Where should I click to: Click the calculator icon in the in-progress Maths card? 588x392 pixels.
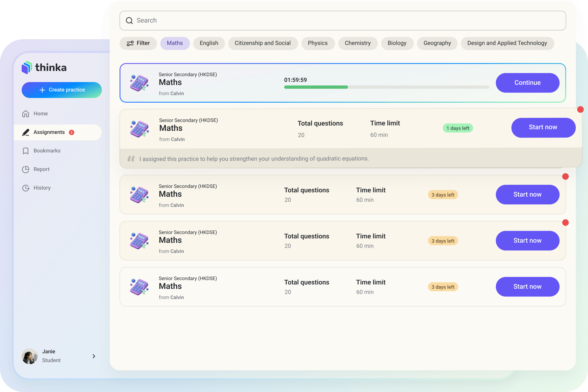139,83
